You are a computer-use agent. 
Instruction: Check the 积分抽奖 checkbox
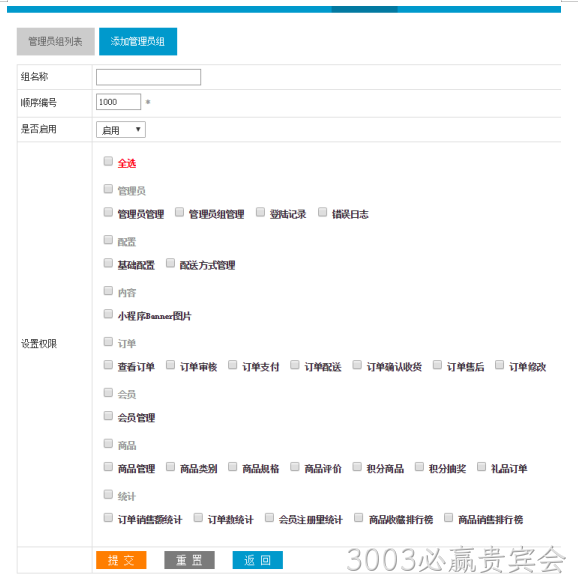(419, 467)
